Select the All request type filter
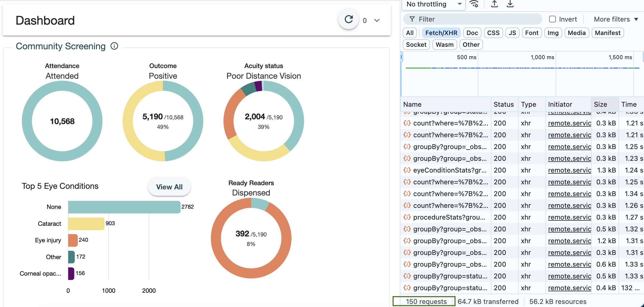Image resolution: width=644 pixels, height=307 pixels. (410, 33)
